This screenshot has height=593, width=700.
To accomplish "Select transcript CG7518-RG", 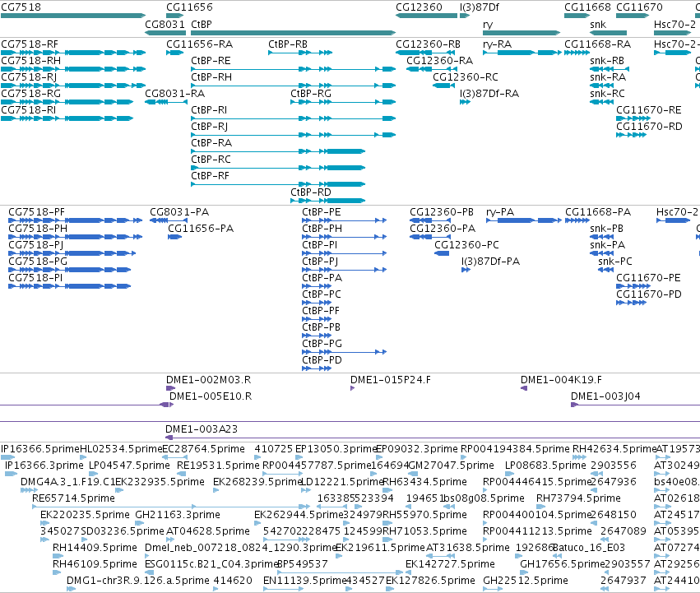I will (67, 102).
